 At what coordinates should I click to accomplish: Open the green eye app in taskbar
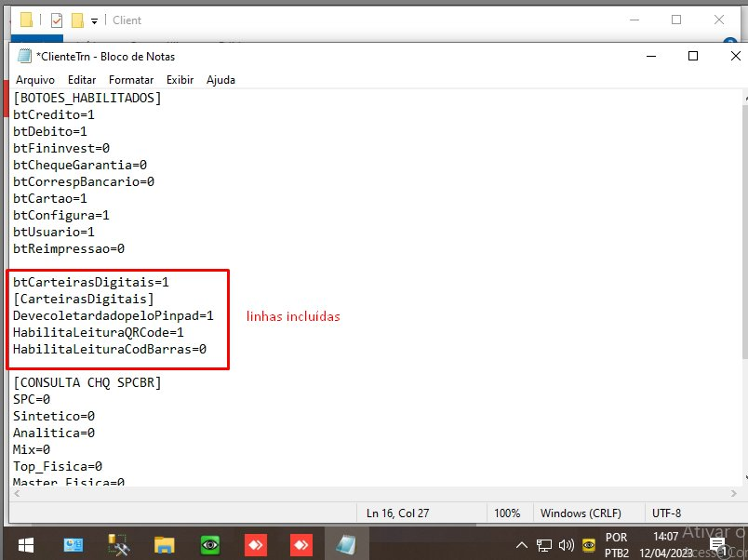click(210, 545)
